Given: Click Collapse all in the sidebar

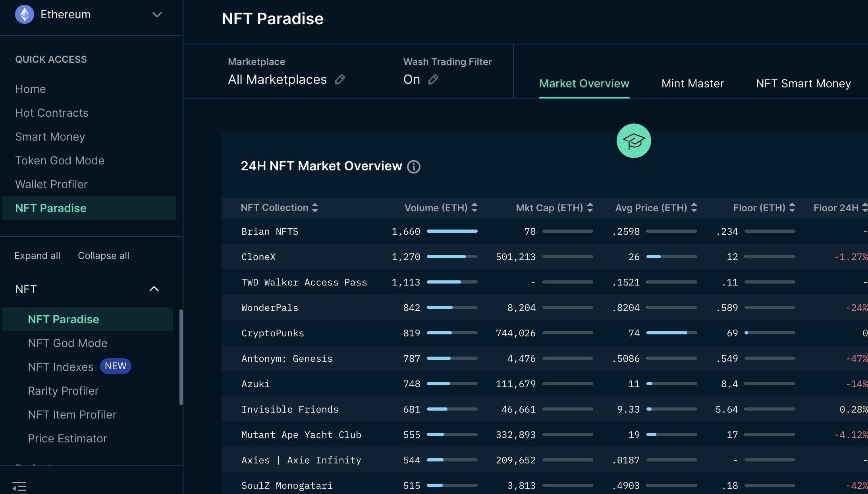Looking at the screenshot, I should coord(103,256).
